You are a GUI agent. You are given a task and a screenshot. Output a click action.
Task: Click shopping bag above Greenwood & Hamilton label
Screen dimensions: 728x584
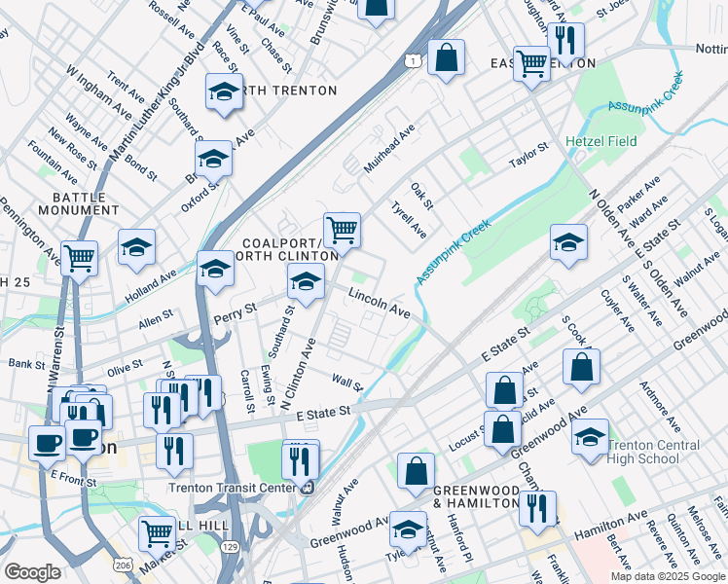click(x=416, y=471)
